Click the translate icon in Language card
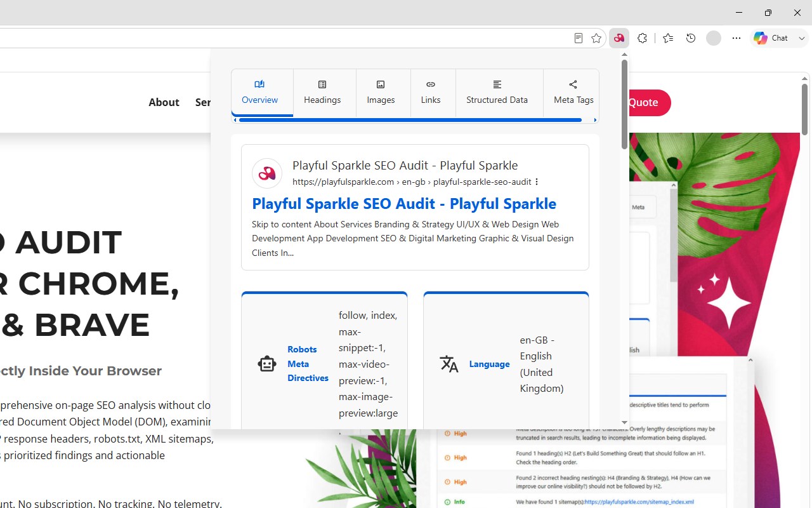 click(x=449, y=364)
